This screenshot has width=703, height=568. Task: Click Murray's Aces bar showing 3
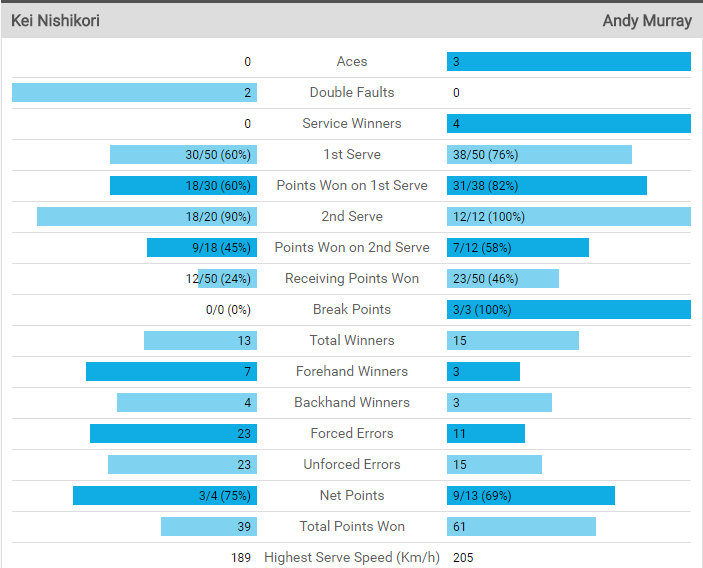568,62
